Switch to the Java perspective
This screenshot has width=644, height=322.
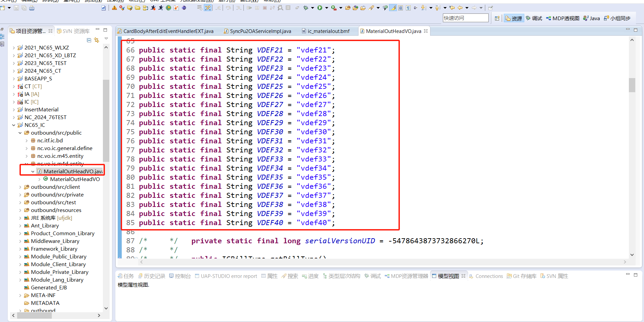point(592,18)
